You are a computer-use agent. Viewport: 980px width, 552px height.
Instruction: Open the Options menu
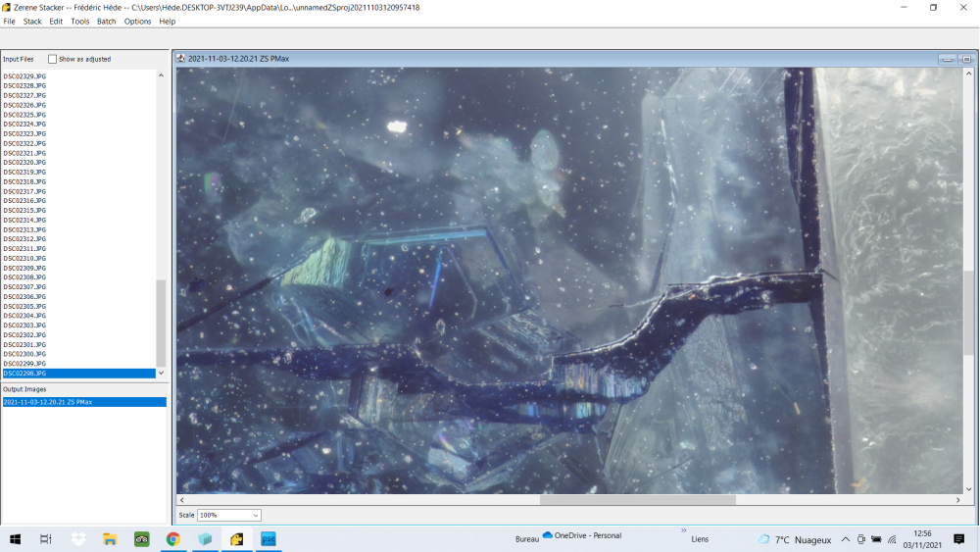(x=137, y=21)
